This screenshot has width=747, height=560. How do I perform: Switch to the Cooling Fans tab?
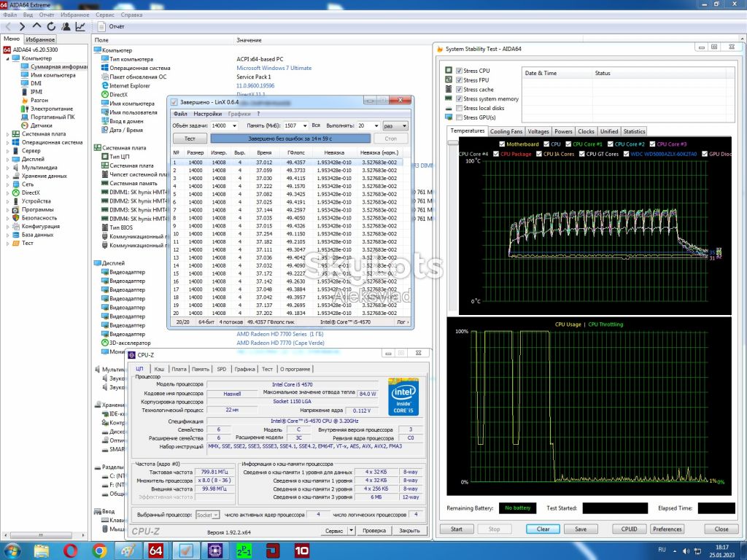pos(506,131)
